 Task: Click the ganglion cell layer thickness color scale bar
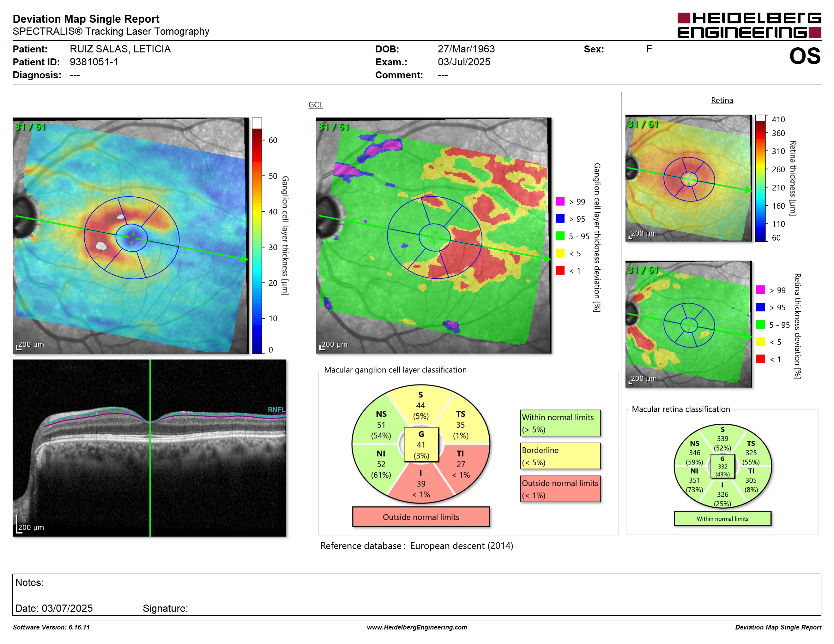tap(257, 236)
